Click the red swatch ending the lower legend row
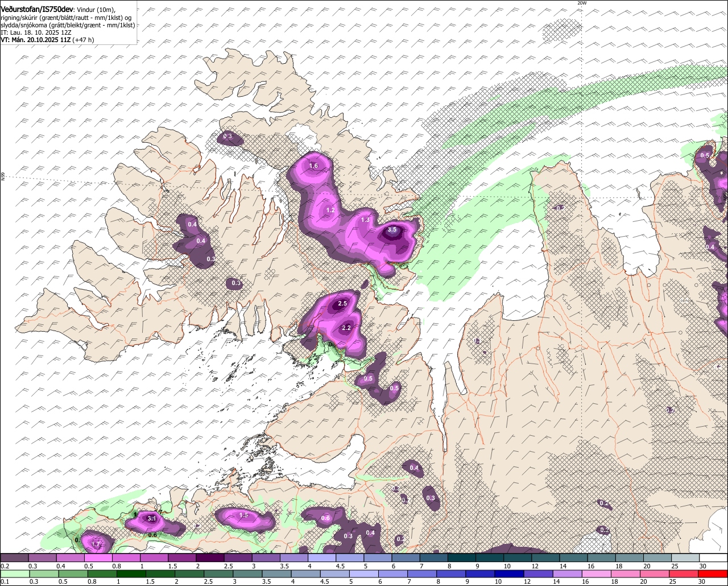Image resolution: width=728 pixels, height=586 pixels. (713, 573)
